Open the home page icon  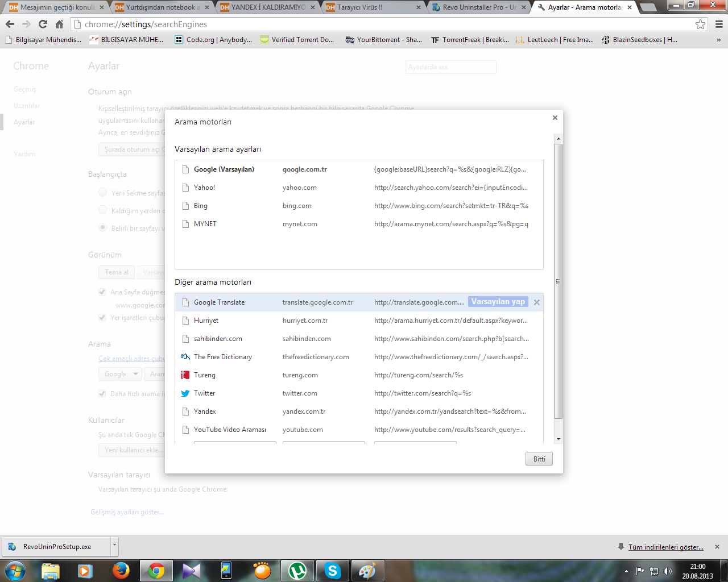pos(59,24)
